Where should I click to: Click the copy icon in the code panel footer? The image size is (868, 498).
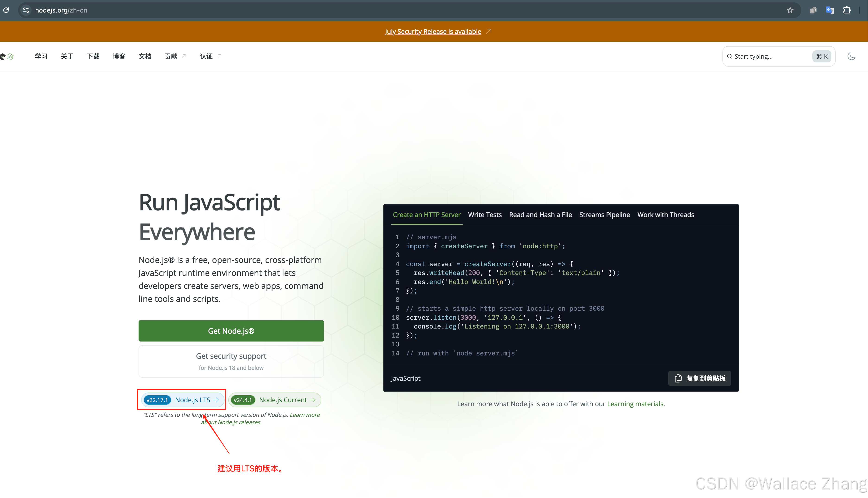click(x=678, y=378)
